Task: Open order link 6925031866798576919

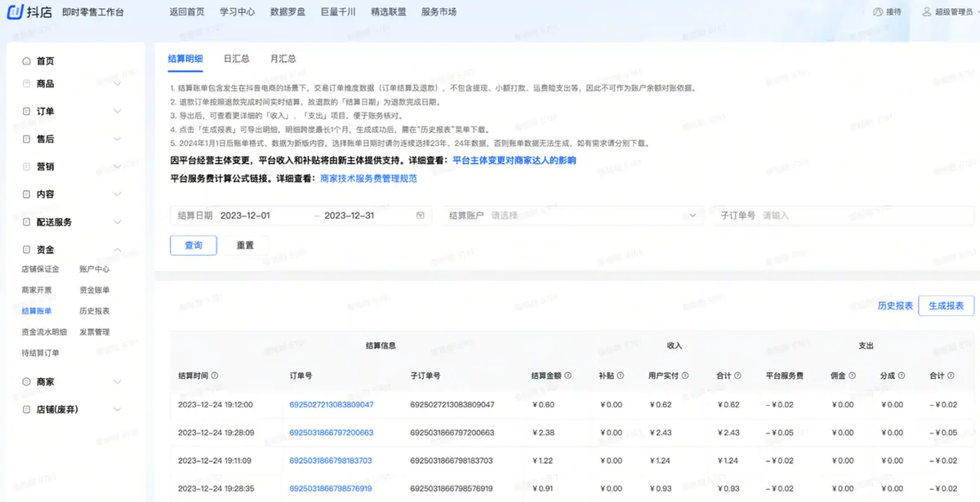Action: tap(332, 488)
